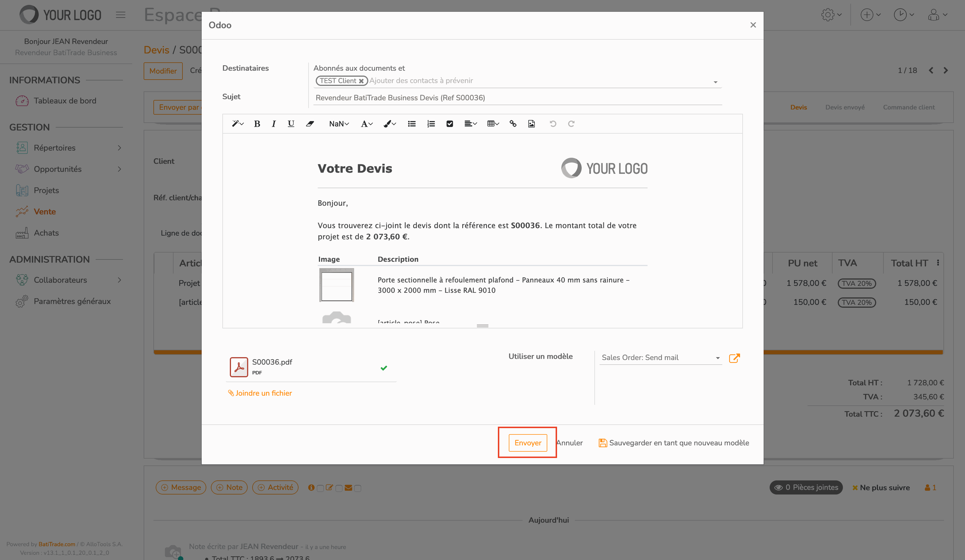Image resolution: width=965 pixels, height=560 pixels.
Task: Click the Modifier button on the quote
Action: pos(163,71)
